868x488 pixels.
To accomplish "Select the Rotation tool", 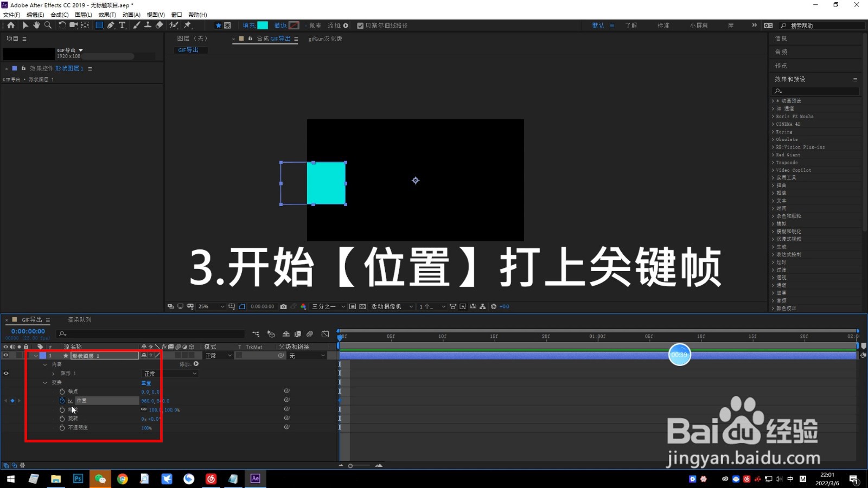I will (x=62, y=25).
